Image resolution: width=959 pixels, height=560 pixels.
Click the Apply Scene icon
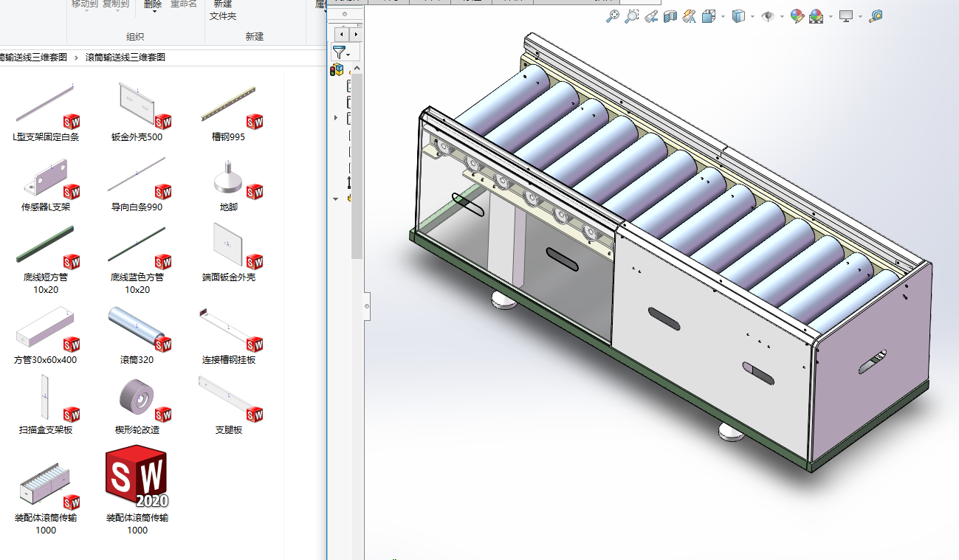point(816,16)
